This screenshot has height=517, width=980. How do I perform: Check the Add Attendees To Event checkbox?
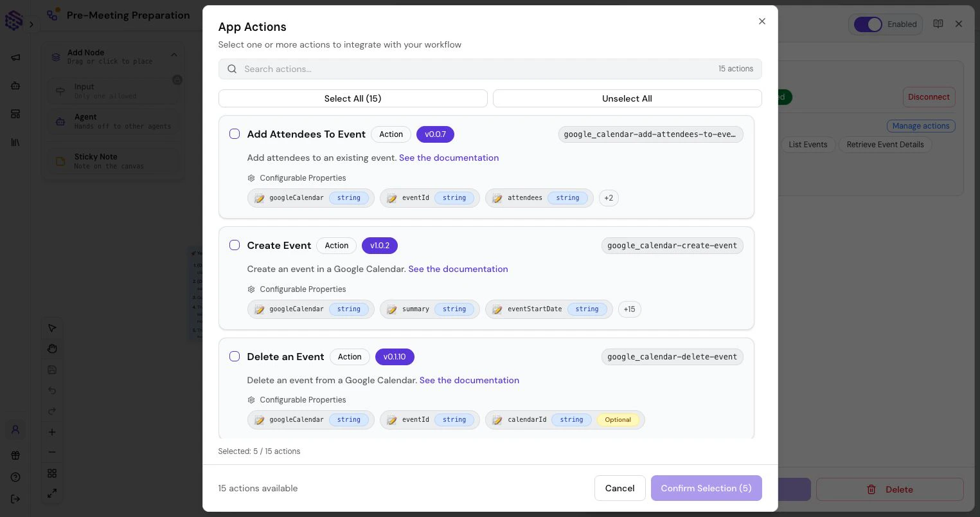point(235,134)
